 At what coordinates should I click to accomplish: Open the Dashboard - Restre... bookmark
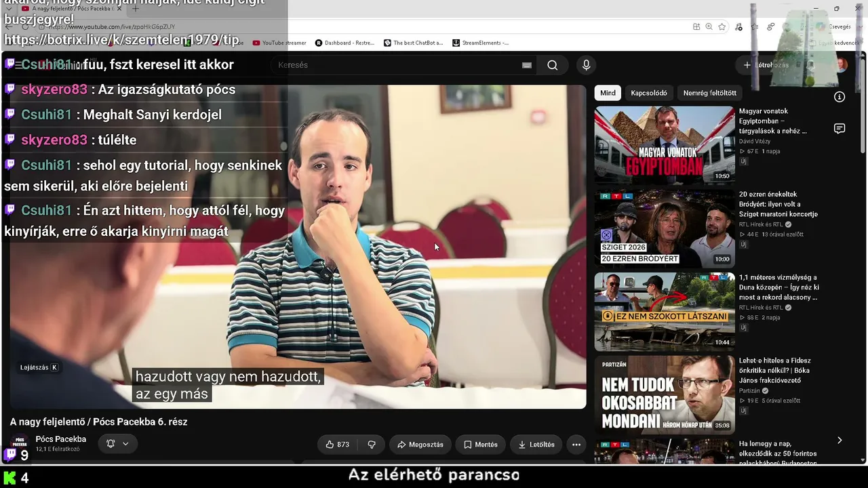344,43
